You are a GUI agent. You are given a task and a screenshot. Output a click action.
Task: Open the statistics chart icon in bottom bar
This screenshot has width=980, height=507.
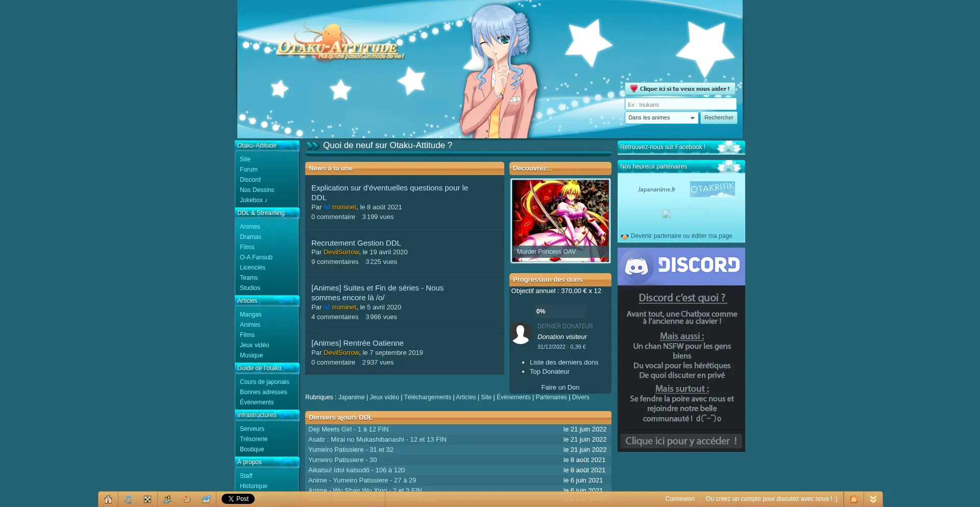point(206,499)
